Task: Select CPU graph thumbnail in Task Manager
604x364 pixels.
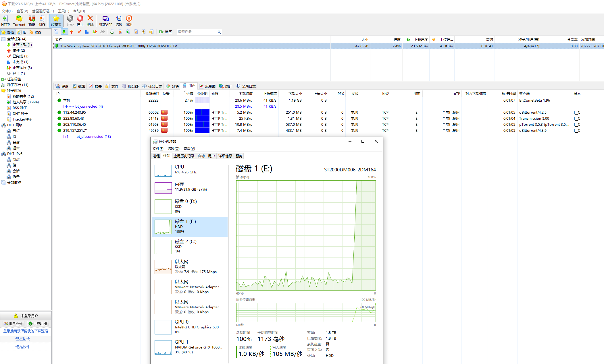Action: [x=163, y=171]
